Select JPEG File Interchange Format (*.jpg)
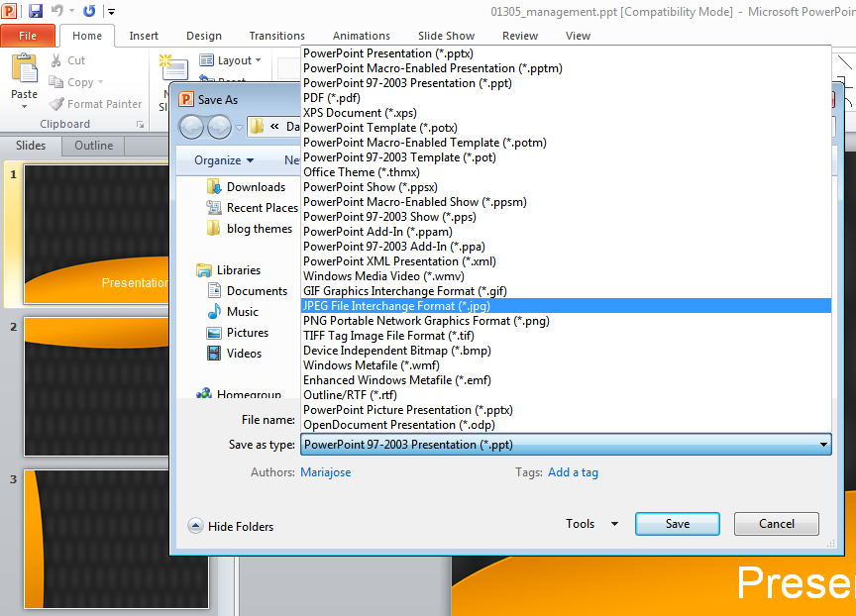The width and height of the screenshot is (856, 616). click(x=566, y=306)
